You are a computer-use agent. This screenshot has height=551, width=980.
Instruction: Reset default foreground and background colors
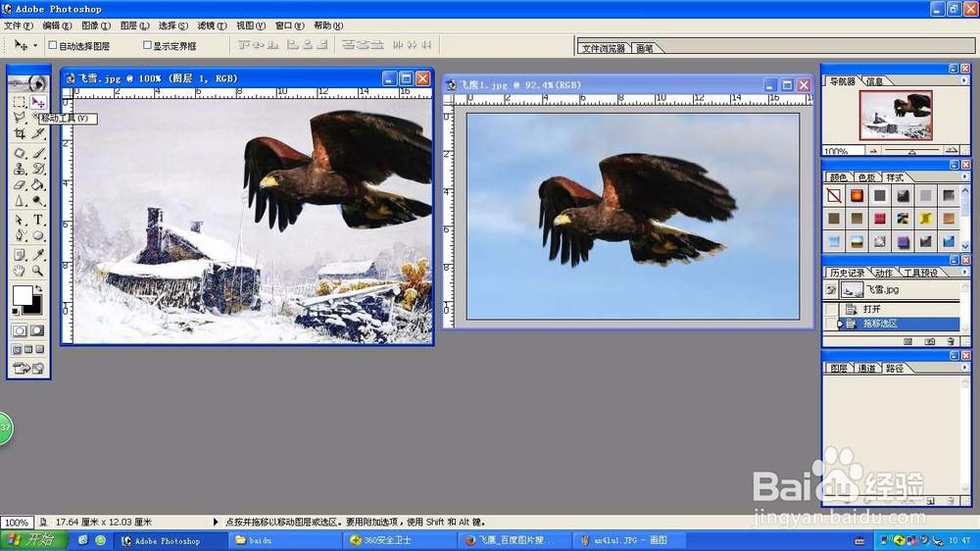click(16, 311)
